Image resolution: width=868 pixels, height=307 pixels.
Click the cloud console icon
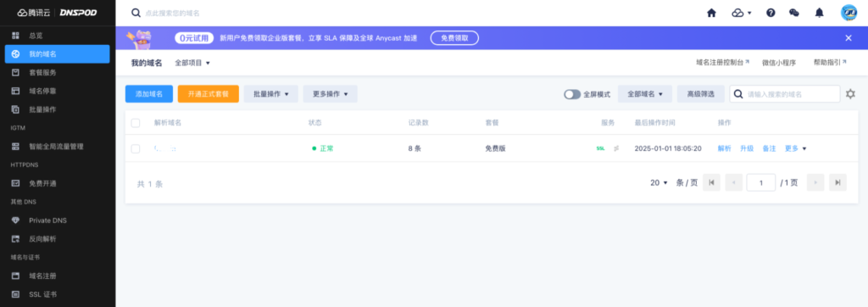(x=741, y=13)
